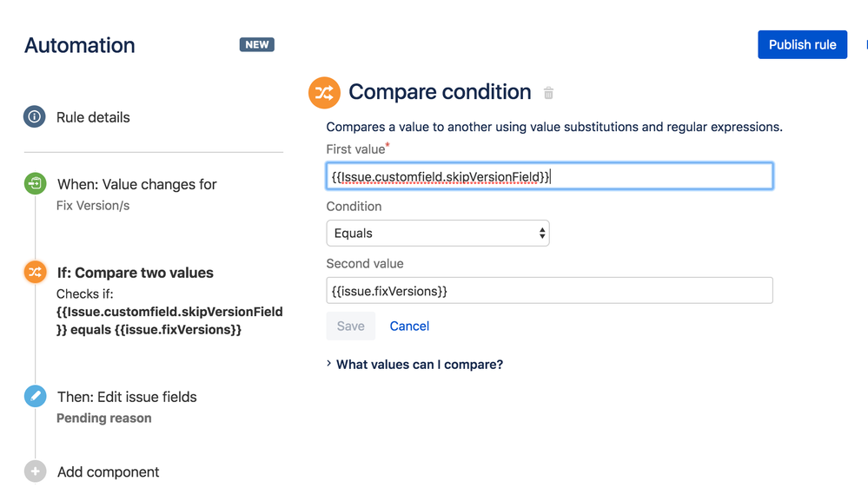
Task: Click the Cancel link
Action: [409, 326]
